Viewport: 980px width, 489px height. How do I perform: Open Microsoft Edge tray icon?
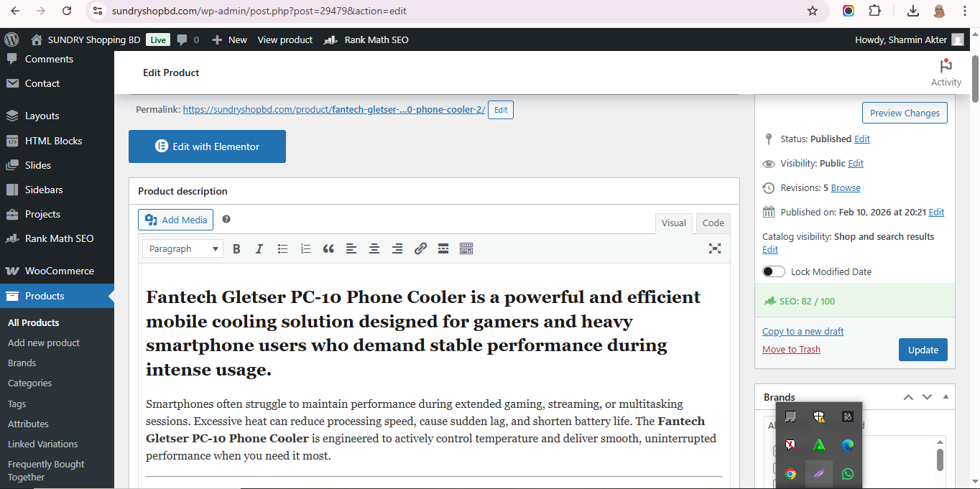848,445
